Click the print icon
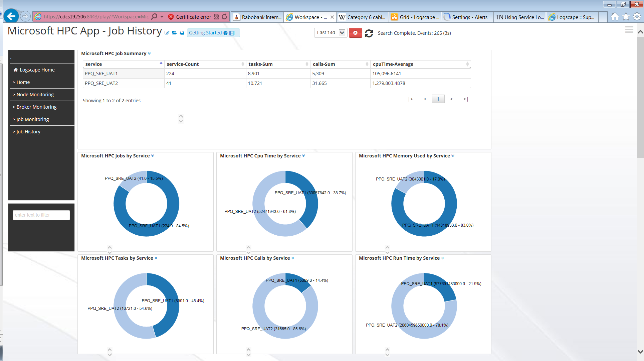The image size is (644, 361). (x=182, y=33)
